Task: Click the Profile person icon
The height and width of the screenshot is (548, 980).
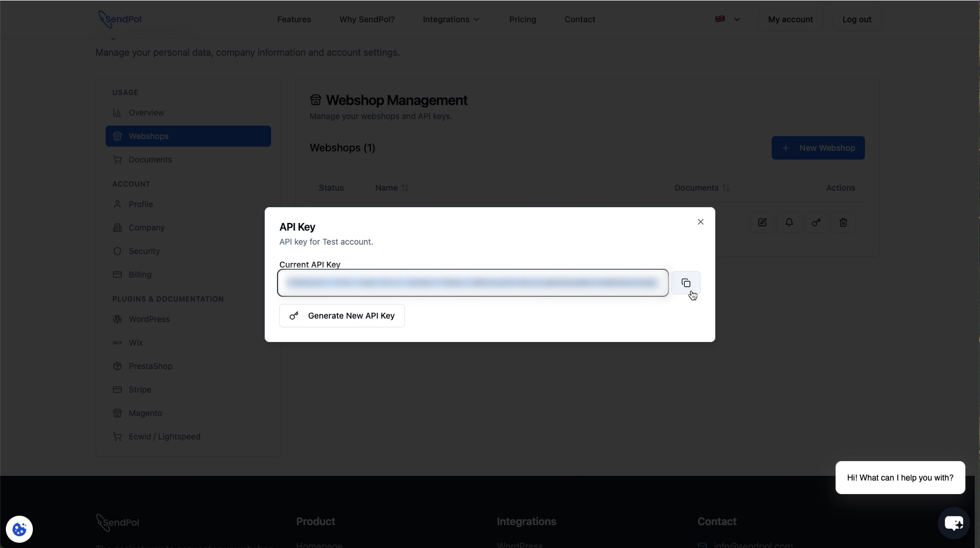Action: [117, 204]
